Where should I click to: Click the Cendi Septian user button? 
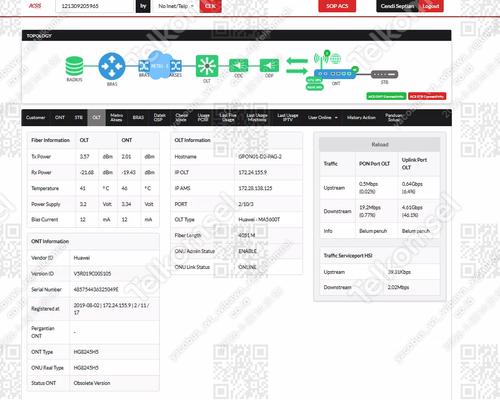[397, 6]
